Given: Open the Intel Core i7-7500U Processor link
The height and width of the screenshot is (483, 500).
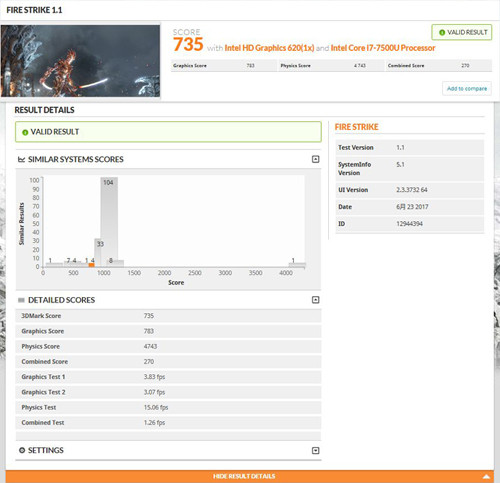Looking at the screenshot, I should point(383,48).
